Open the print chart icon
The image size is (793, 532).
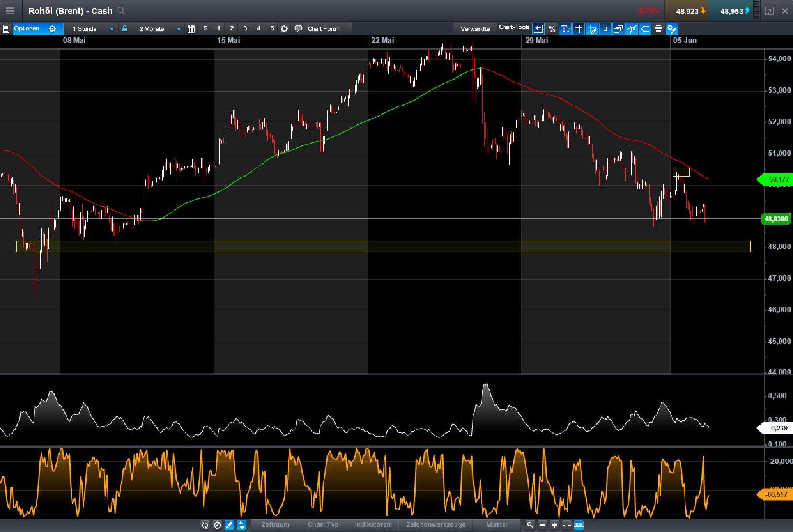pos(658,29)
